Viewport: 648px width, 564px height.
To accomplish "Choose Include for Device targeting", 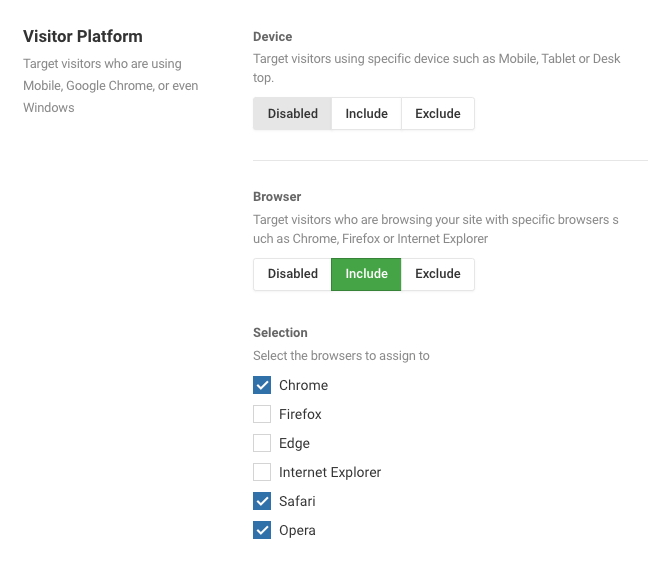I will (x=366, y=114).
